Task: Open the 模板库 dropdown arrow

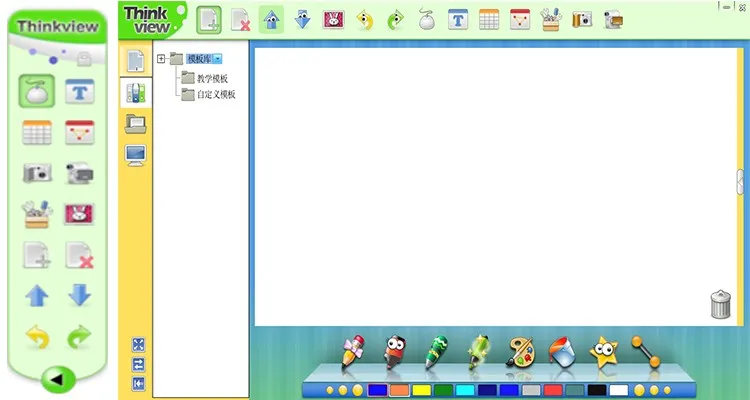Action: tap(217, 59)
